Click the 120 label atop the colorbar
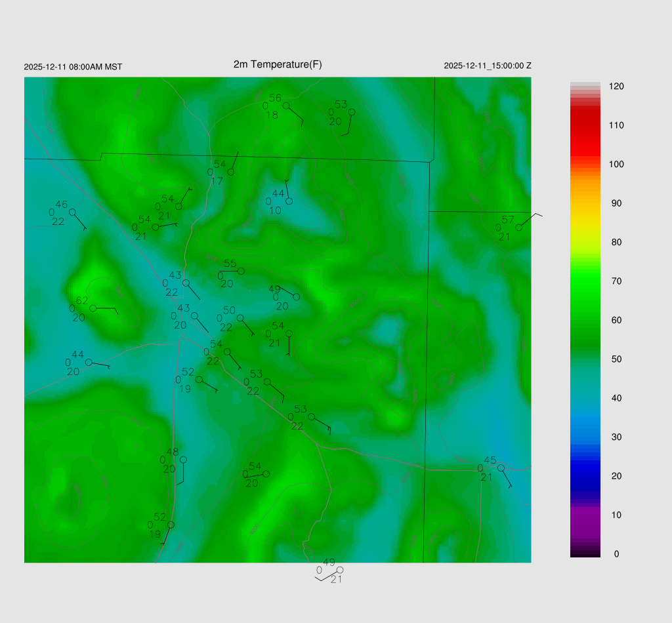Screen dimensions: 672x623 616,87
